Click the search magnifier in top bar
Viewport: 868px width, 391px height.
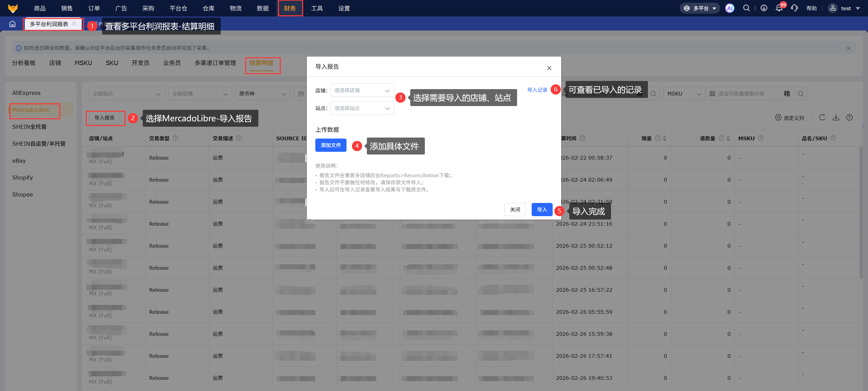pyautogui.click(x=746, y=8)
